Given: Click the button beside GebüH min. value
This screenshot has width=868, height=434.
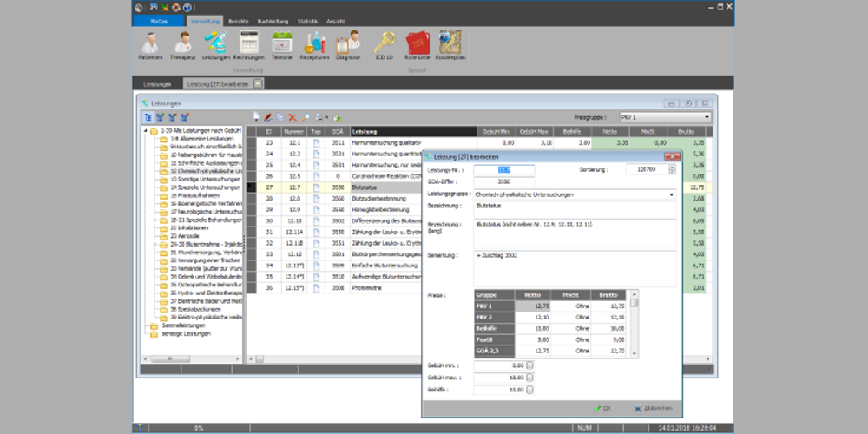Looking at the screenshot, I should tap(529, 365).
